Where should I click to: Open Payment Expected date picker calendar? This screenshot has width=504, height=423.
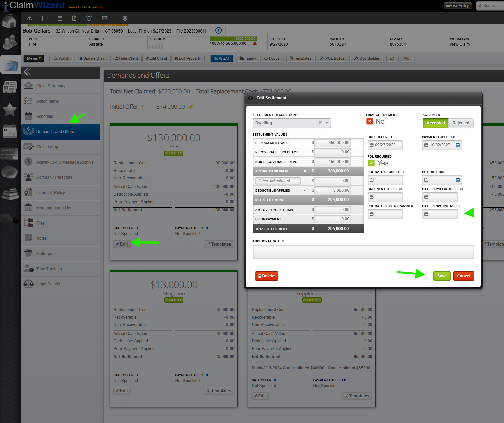point(458,145)
